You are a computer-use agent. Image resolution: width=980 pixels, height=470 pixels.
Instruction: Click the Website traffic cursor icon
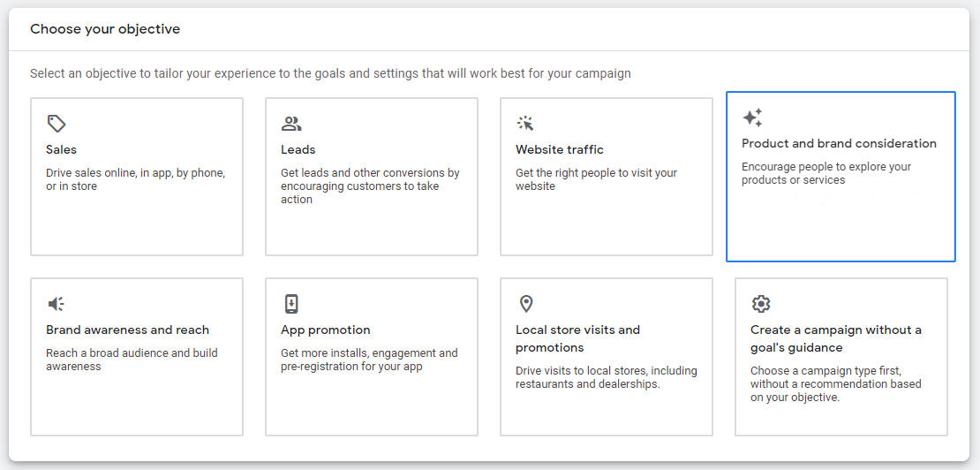point(526,124)
